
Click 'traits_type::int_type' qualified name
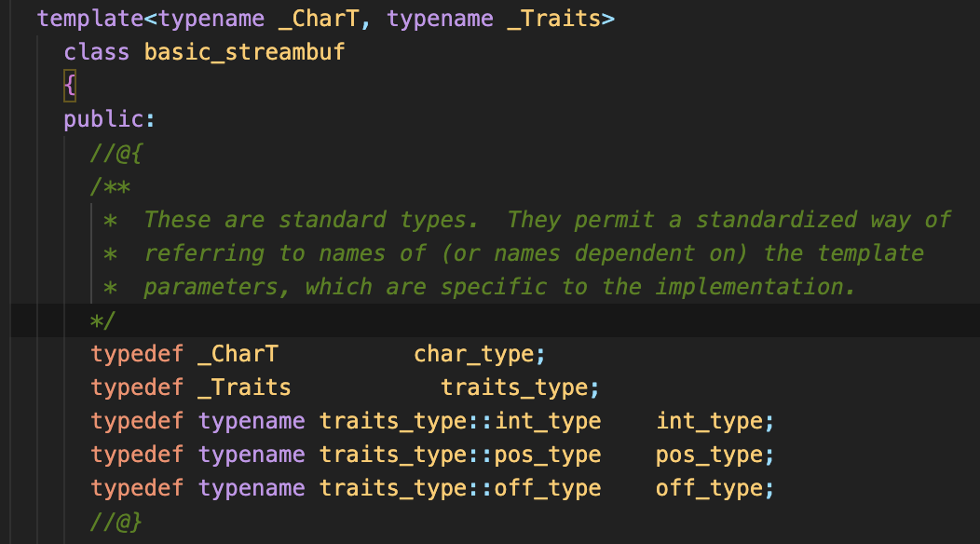(x=460, y=421)
